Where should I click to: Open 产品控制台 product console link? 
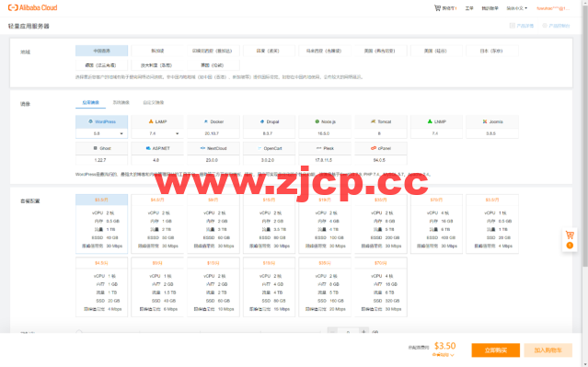point(556,26)
